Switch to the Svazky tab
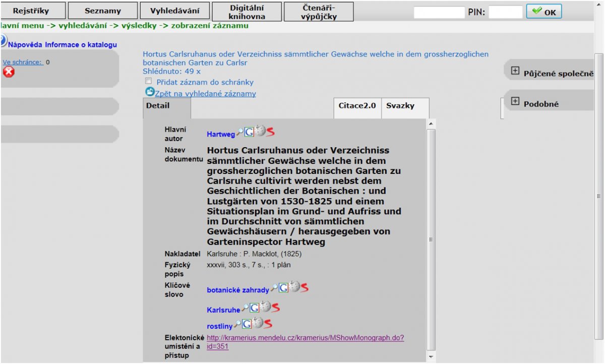Screen dimensions: 605x364 pos(400,106)
